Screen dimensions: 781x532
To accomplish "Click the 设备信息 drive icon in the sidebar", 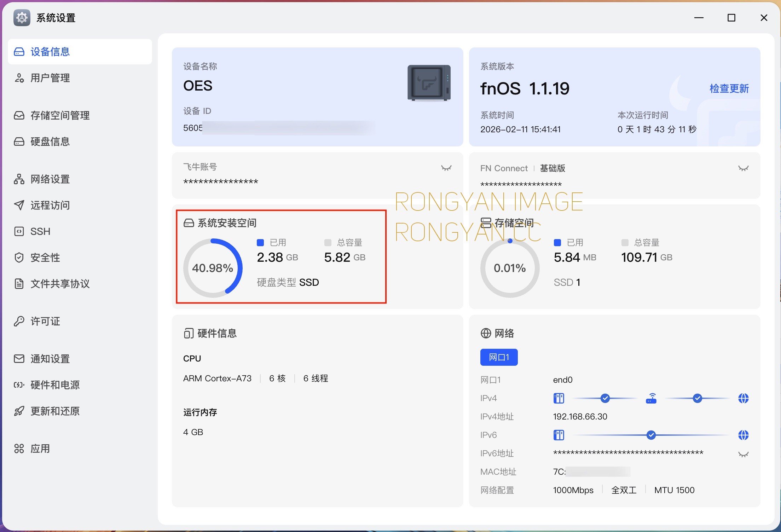I will [x=19, y=52].
